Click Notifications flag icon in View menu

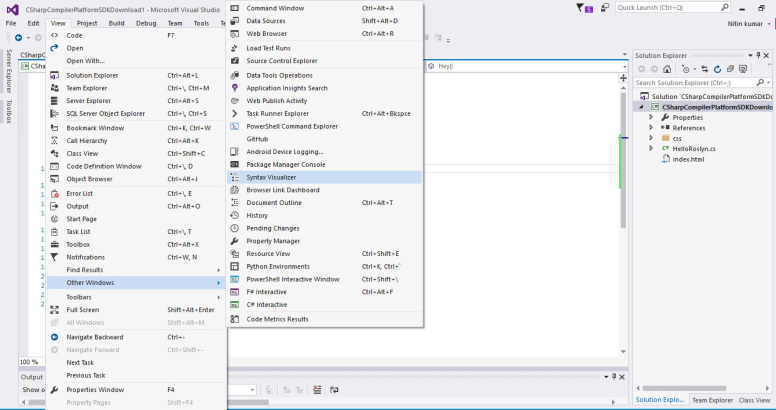(54, 257)
